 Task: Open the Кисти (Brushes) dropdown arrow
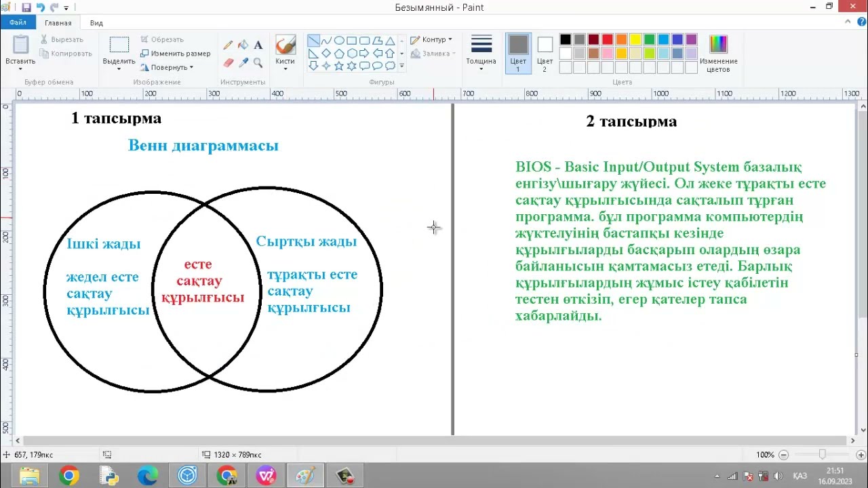click(x=285, y=69)
